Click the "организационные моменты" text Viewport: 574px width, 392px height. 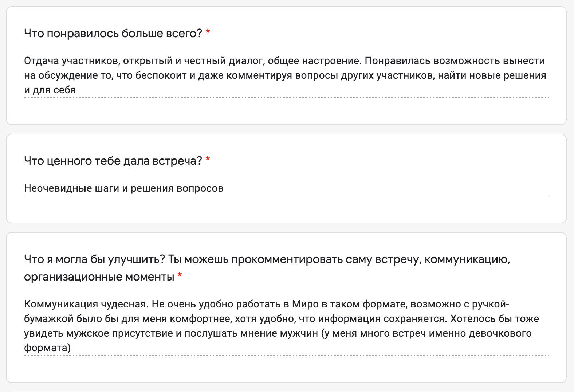click(99, 277)
